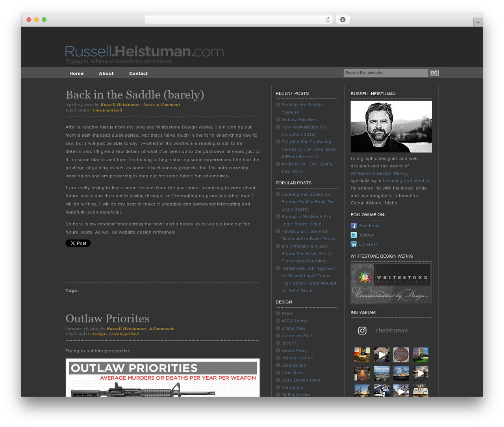
Task: Open the Home menu item
Action: 76,73
